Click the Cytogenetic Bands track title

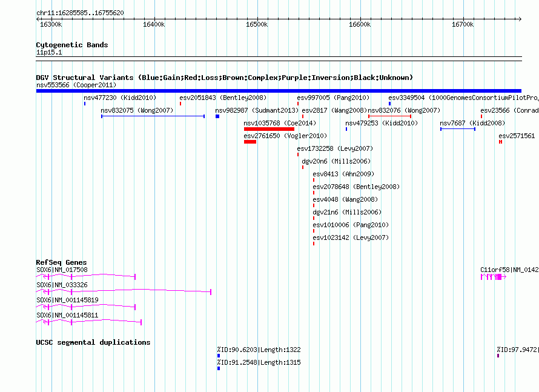coord(72,45)
